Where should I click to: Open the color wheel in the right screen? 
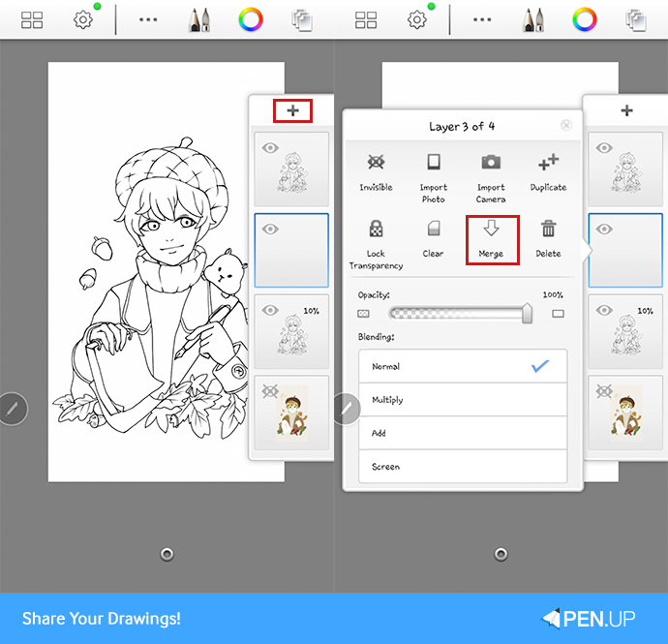point(585,19)
